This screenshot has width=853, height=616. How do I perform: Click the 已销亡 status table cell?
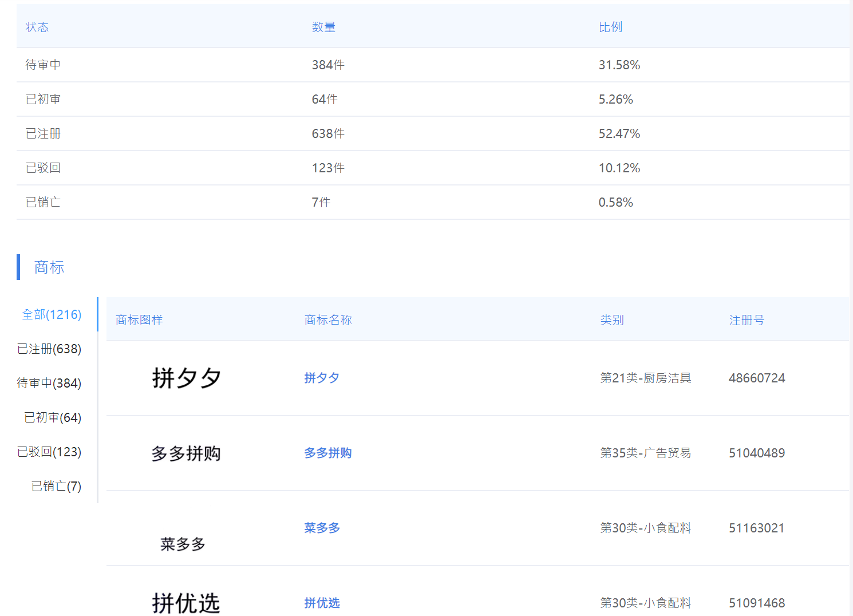(43, 202)
